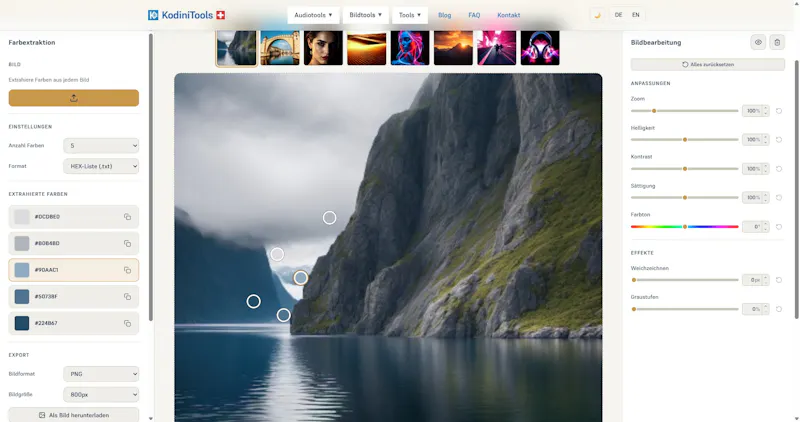Adjust the Helligkeit slider
The width and height of the screenshot is (800, 422).
[x=685, y=139]
